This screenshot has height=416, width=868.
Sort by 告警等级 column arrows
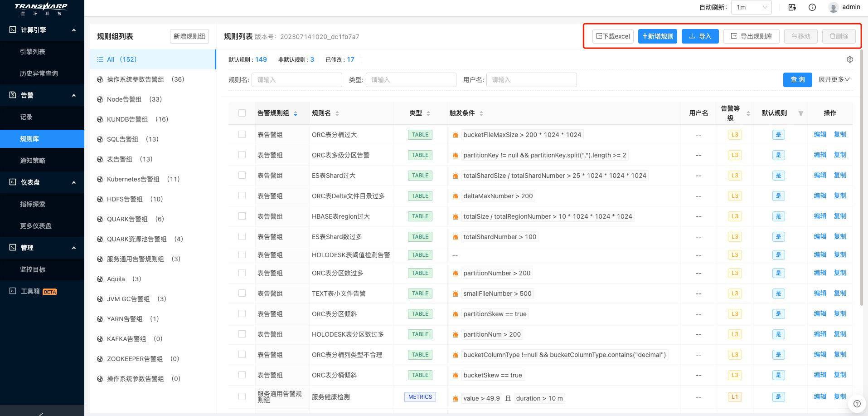coord(748,113)
